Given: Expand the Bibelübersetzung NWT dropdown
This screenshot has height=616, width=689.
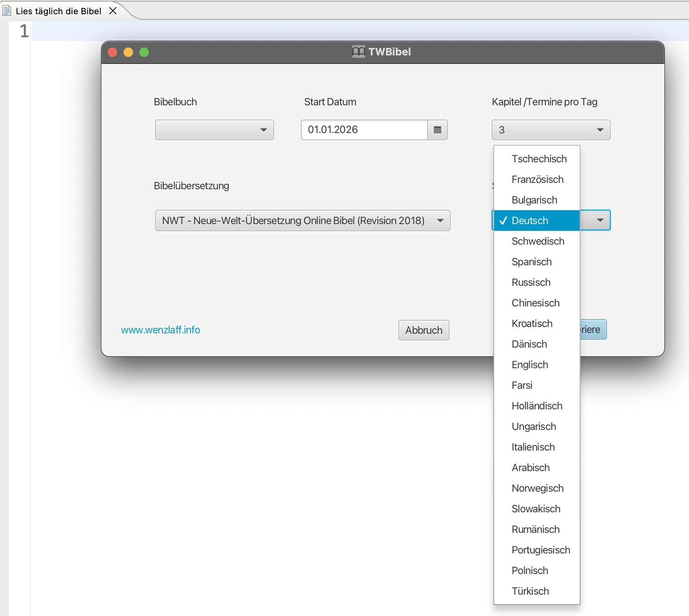Looking at the screenshot, I should (x=303, y=221).
